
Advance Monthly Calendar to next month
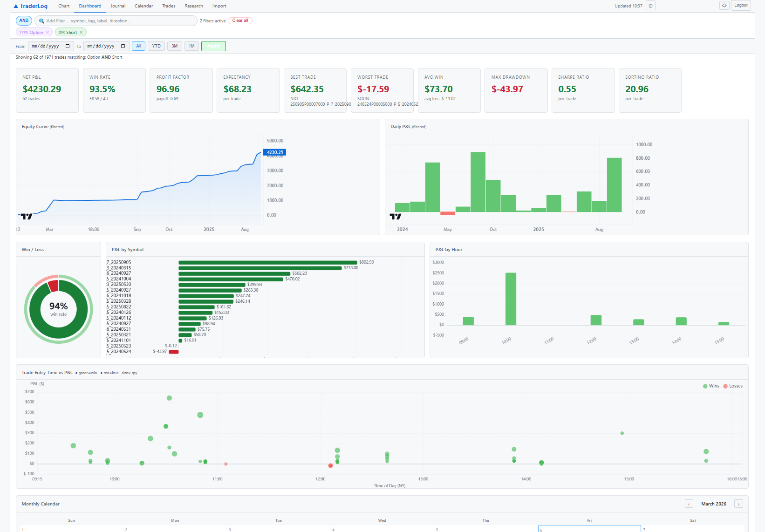[738, 504]
